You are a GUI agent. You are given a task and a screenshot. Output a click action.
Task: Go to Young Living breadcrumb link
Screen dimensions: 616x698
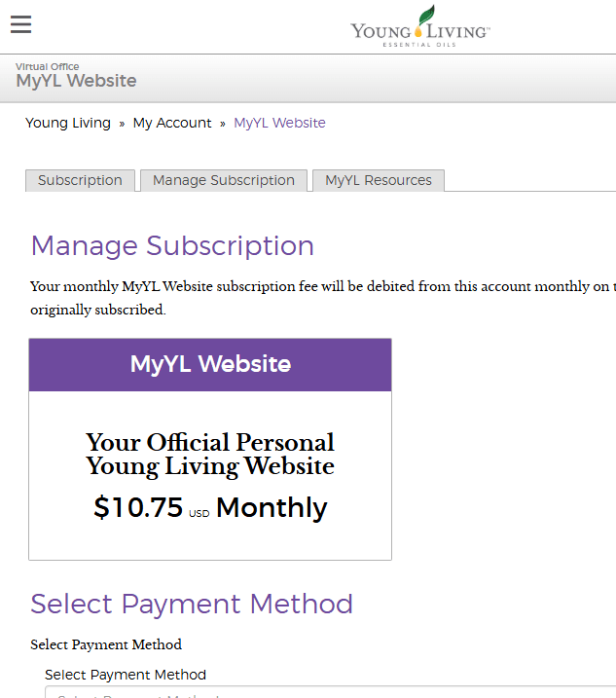pos(68,123)
